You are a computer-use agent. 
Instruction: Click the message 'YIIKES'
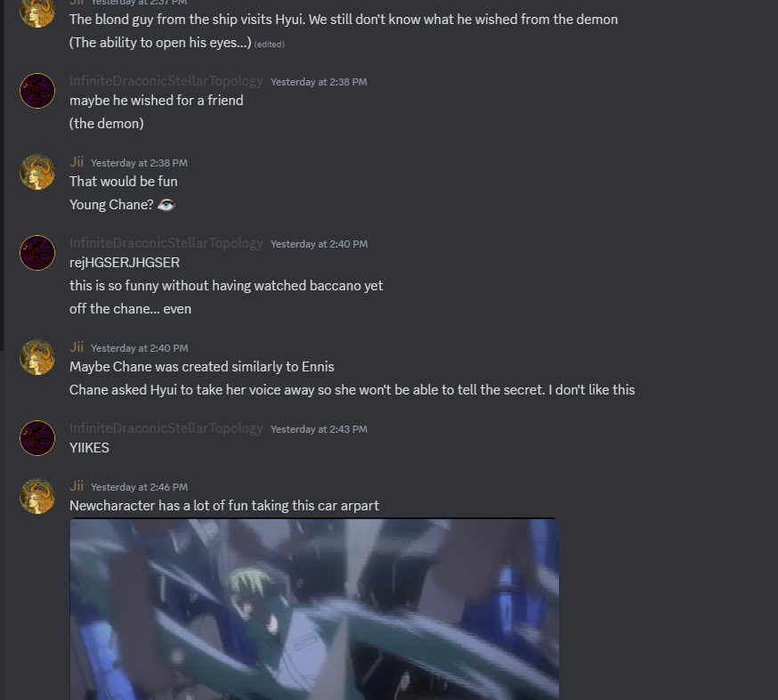(89, 448)
